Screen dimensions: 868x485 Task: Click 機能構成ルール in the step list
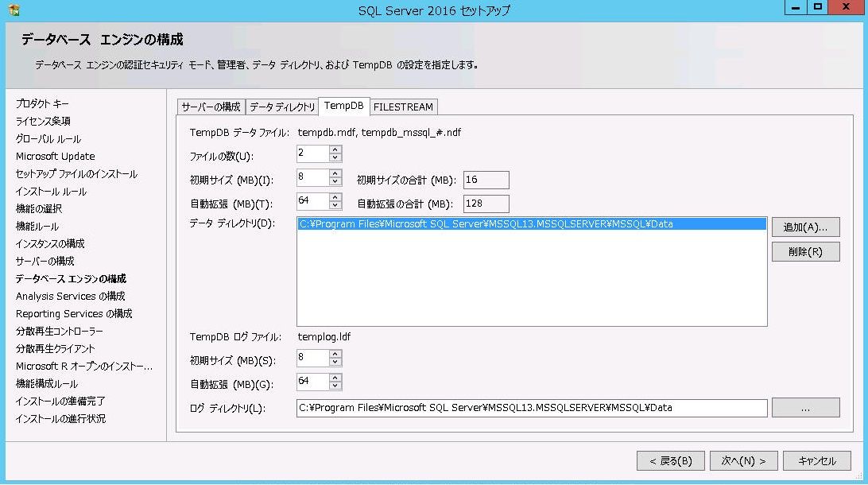tap(46, 384)
